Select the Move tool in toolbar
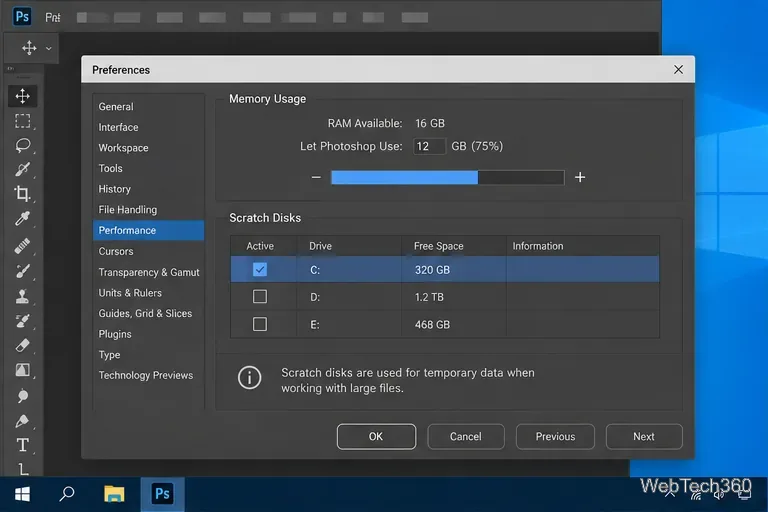Screen dimensions: 768x512 [x=23, y=96]
